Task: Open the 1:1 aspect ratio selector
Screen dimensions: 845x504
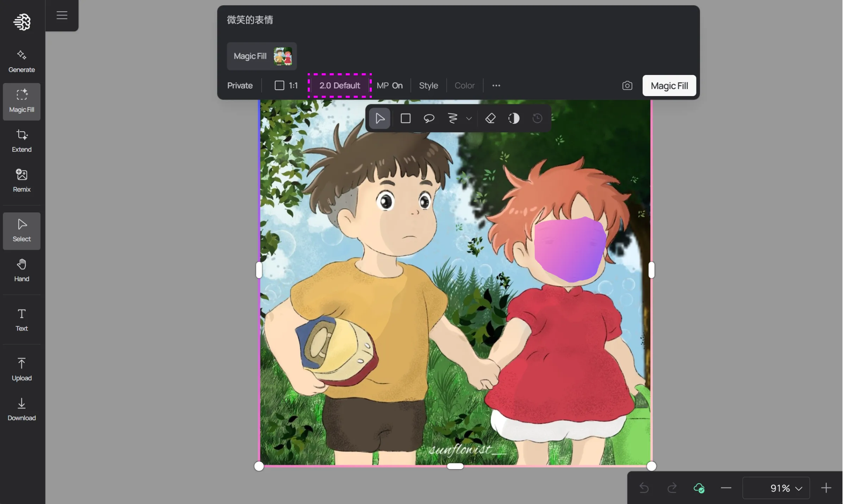Action: tap(286, 86)
